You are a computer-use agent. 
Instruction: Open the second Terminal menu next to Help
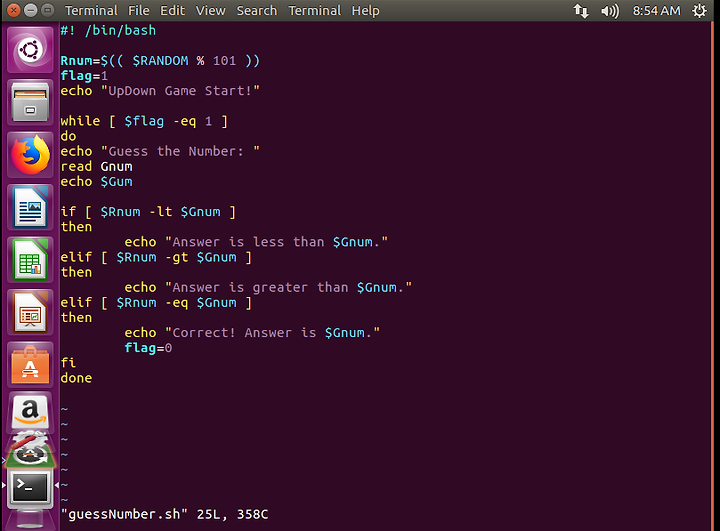(315, 10)
